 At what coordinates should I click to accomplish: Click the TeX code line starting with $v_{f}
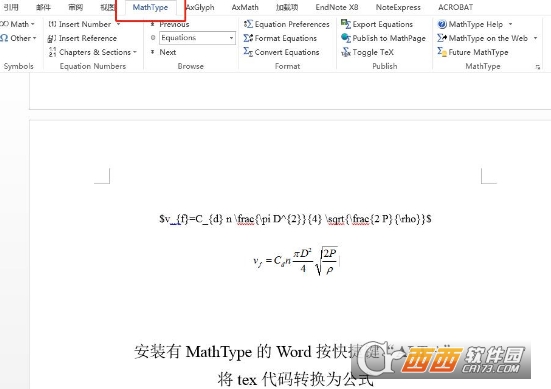(x=295, y=219)
